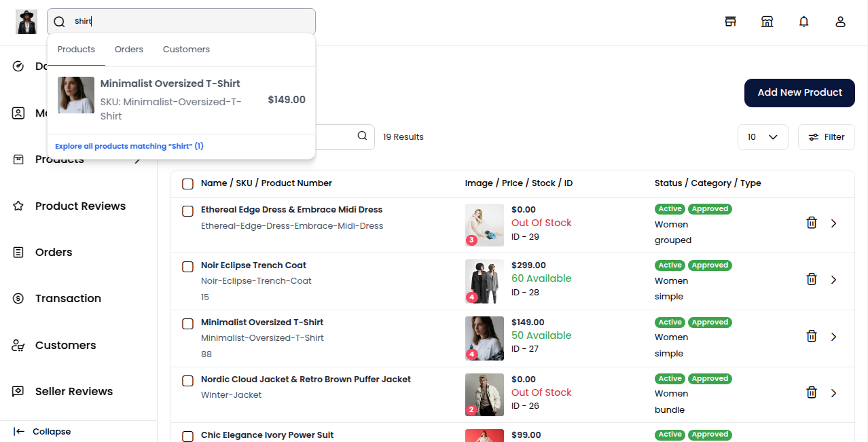
Task: Click the store builder icon next to the storefront
Action: [767, 21]
